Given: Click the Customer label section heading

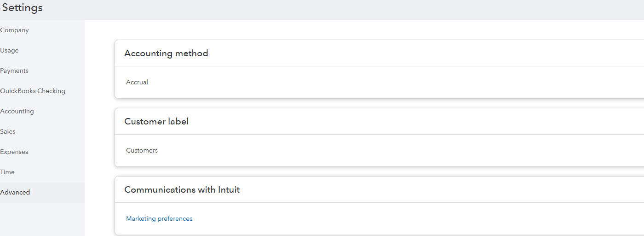Looking at the screenshot, I should click(x=156, y=122).
